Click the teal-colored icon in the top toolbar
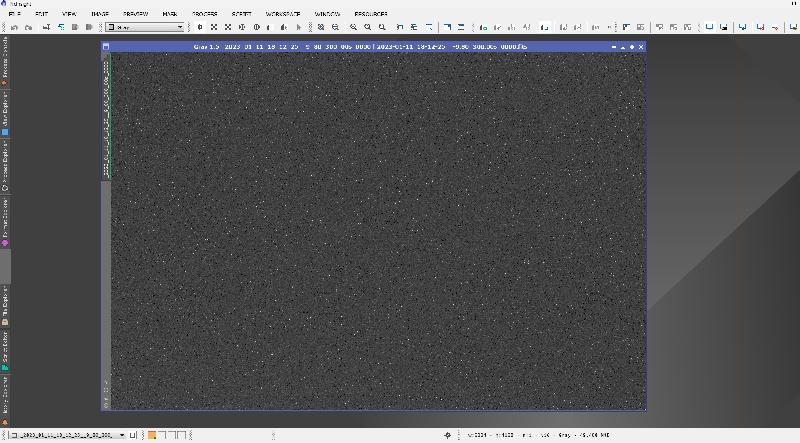Image resolution: width=800 pixels, height=443 pixels. (61, 27)
